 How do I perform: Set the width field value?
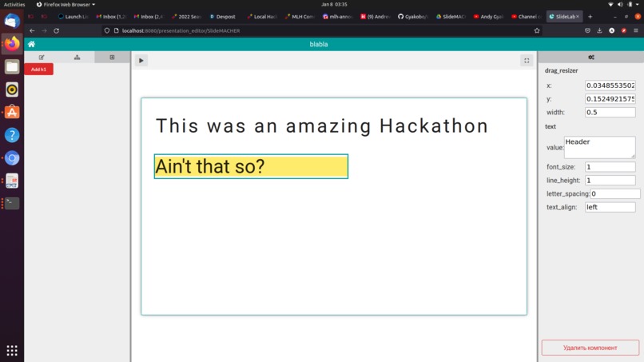(610, 112)
